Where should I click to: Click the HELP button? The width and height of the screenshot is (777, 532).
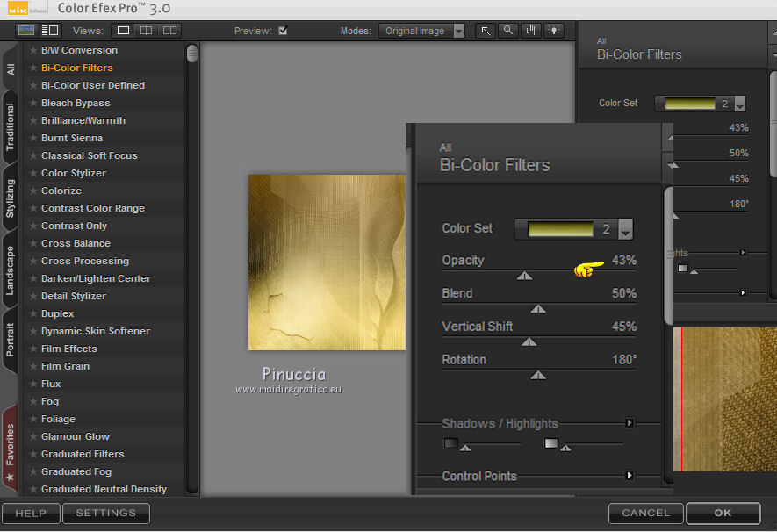(x=31, y=514)
